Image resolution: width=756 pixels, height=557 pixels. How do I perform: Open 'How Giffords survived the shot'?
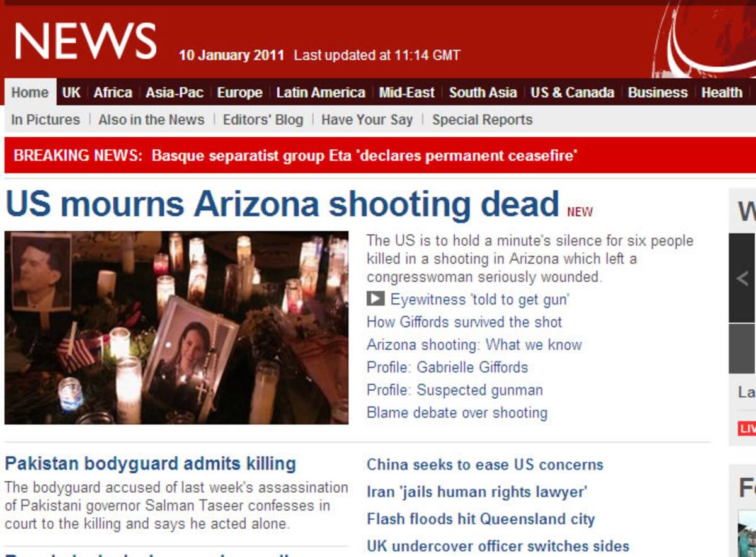pyautogui.click(x=464, y=322)
